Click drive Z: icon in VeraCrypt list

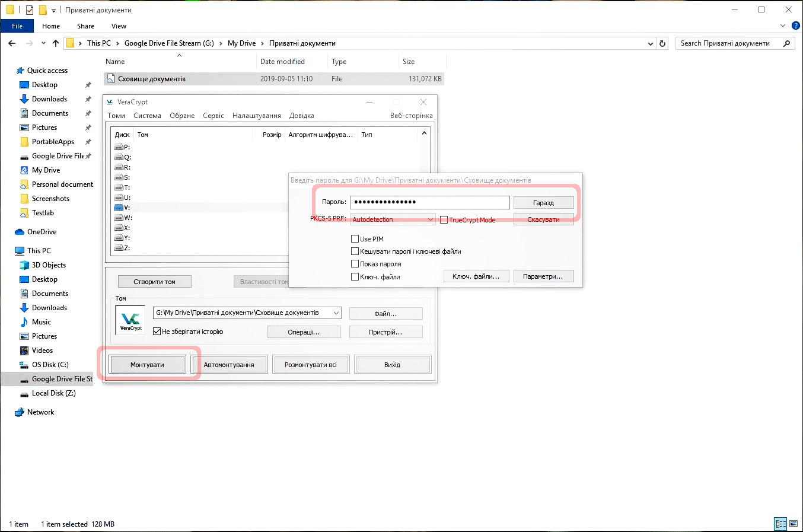point(119,248)
